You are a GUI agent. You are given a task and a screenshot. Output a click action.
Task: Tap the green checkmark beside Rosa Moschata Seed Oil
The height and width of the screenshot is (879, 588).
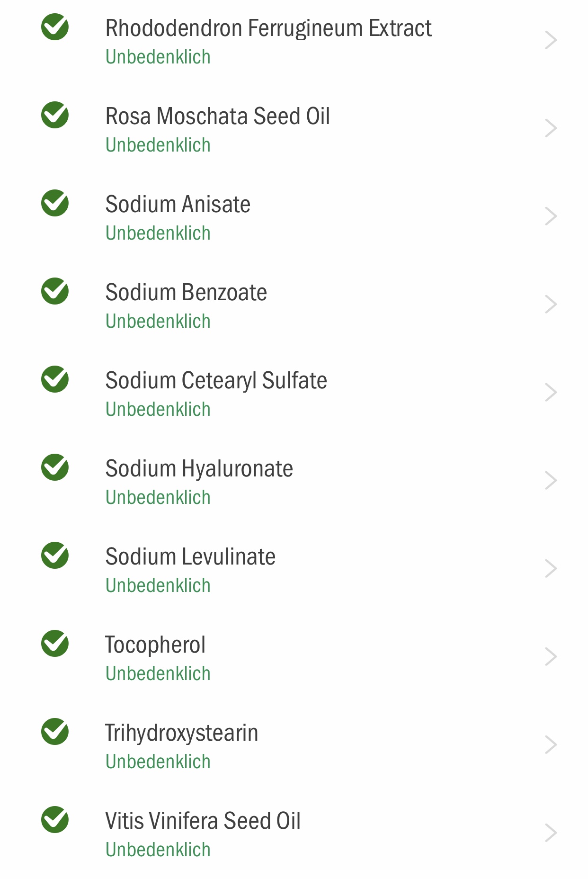tap(55, 115)
